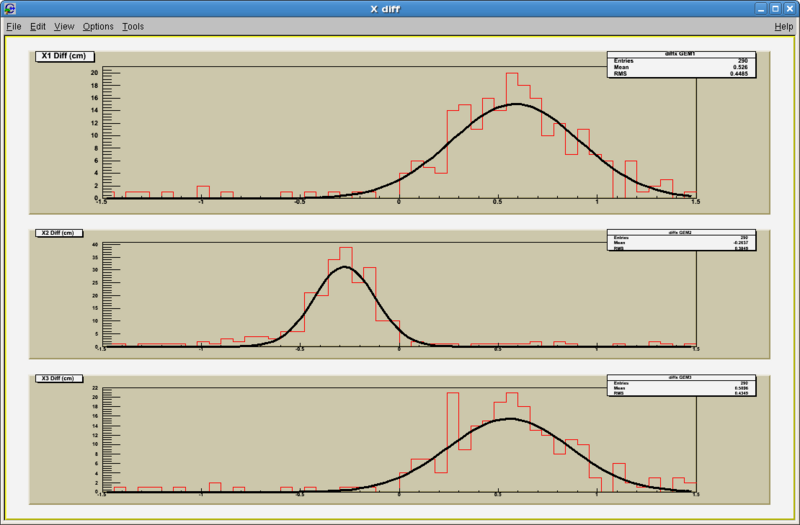Open the Edit menu
This screenshot has width=800, height=525.
coord(38,27)
